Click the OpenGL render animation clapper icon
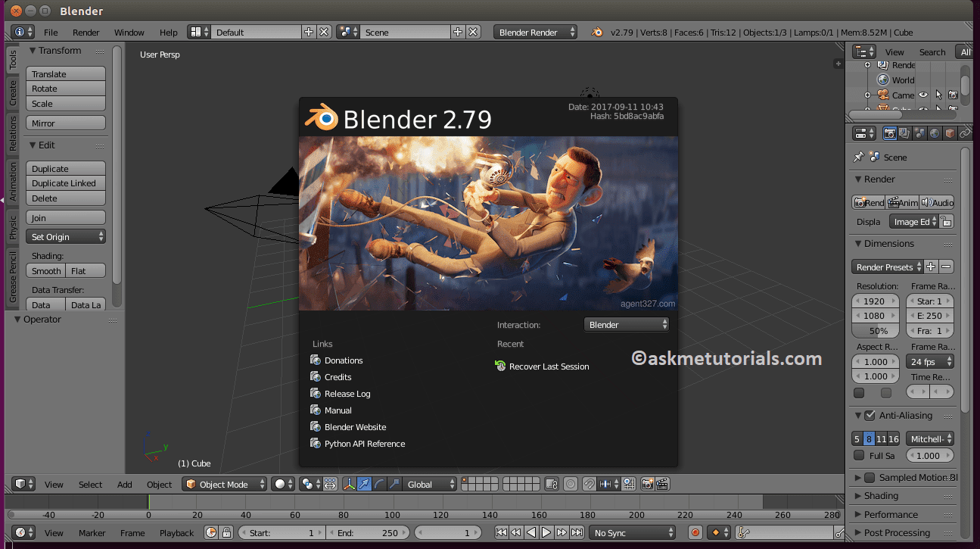This screenshot has width=980, height=549. [x=662, y=484]
